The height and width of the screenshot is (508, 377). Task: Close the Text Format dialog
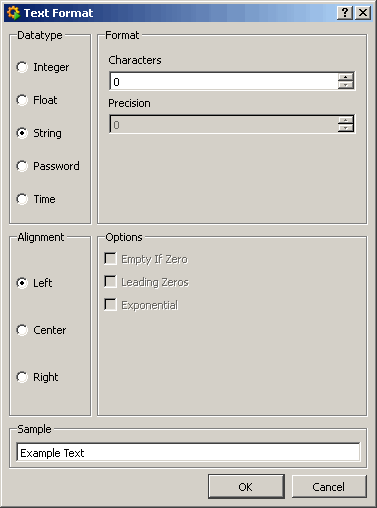[363, 13]
